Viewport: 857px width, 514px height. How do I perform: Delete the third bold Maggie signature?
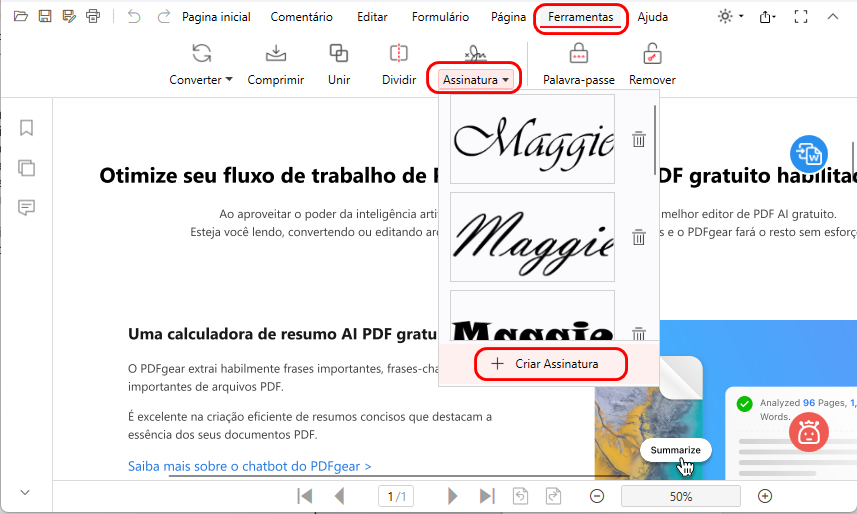638,333
